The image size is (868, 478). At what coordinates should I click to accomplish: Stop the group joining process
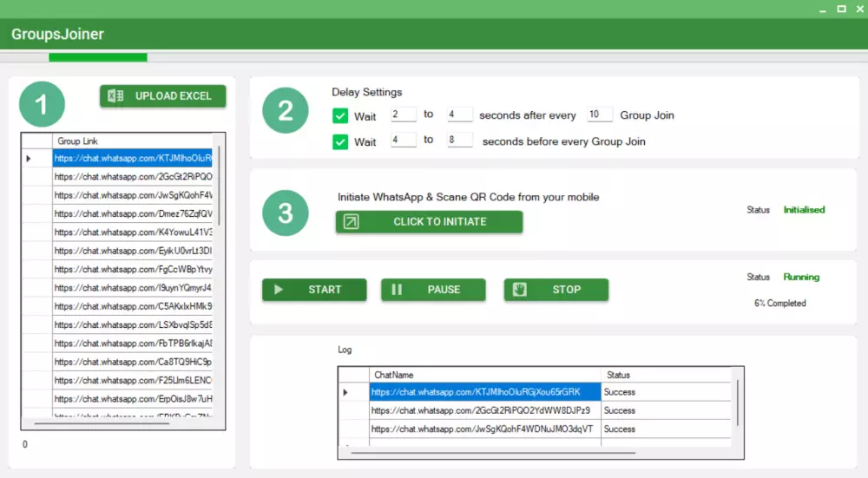tap(556, 290)
